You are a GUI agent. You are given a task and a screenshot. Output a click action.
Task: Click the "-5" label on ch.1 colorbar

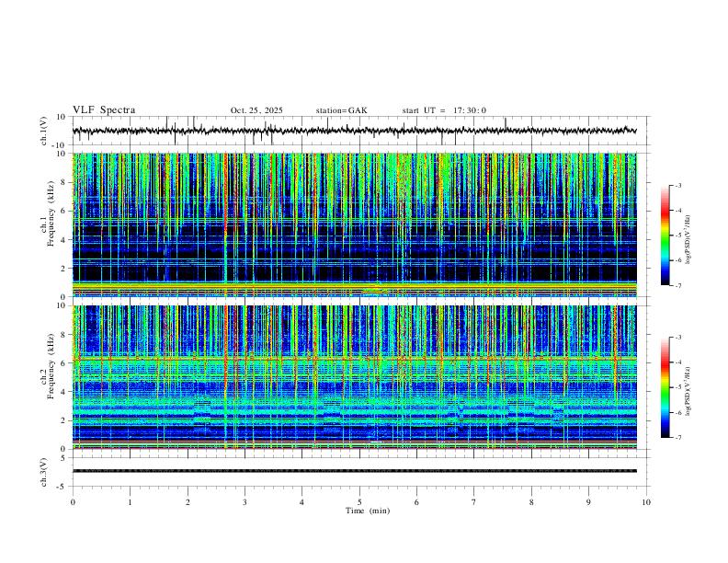[x=677, y=236]
